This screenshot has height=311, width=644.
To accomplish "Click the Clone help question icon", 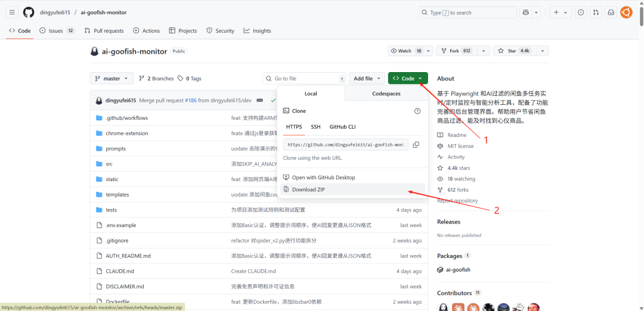I will click(417, 111).
